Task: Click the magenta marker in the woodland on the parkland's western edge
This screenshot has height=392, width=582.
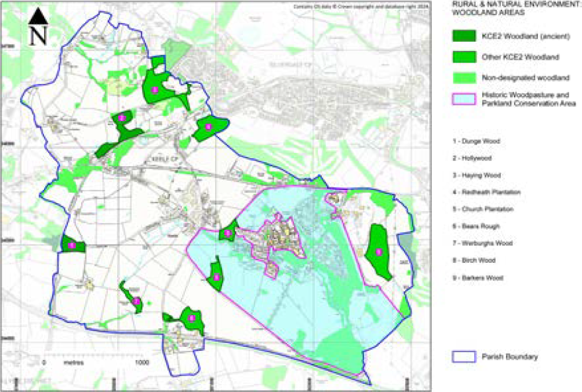Action: click(x=217, y=277)
